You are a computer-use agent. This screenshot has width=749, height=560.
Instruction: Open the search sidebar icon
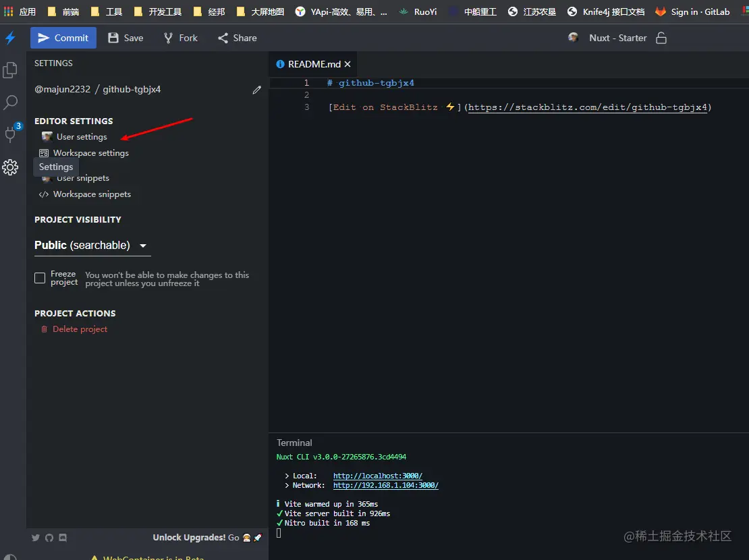point(11,103)
